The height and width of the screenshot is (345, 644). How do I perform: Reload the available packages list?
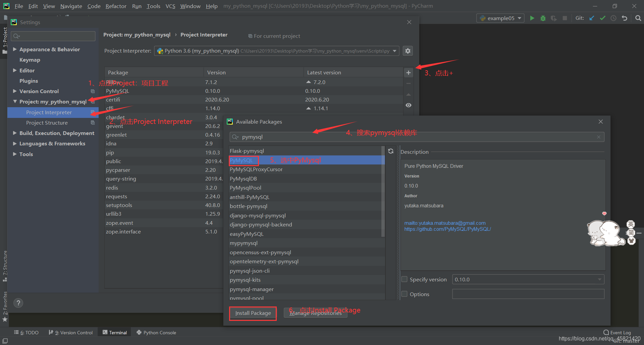click(x=391, y=151)
